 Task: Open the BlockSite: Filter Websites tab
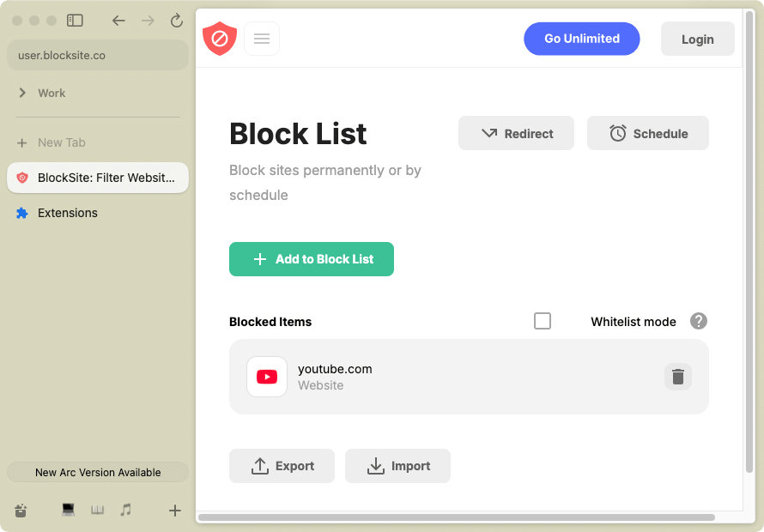point(98,178)
